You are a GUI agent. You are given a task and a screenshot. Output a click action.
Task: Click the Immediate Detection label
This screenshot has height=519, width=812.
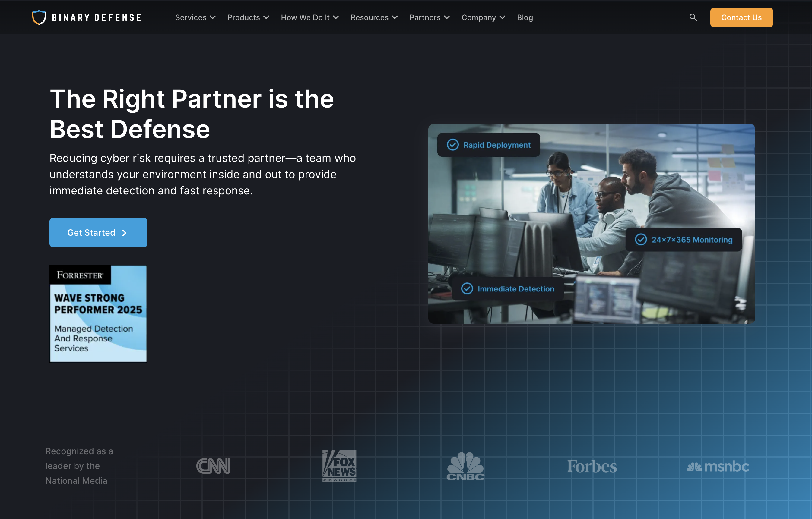[x=516, y=288]
